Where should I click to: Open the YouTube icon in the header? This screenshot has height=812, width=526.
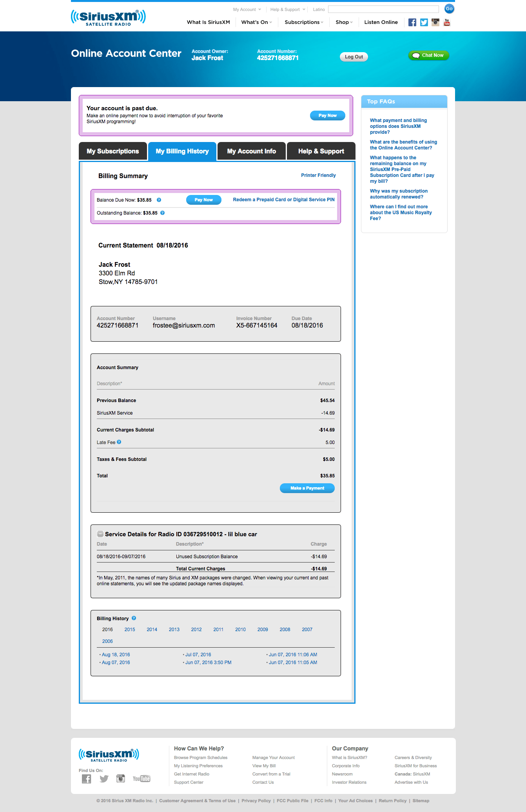447,22
